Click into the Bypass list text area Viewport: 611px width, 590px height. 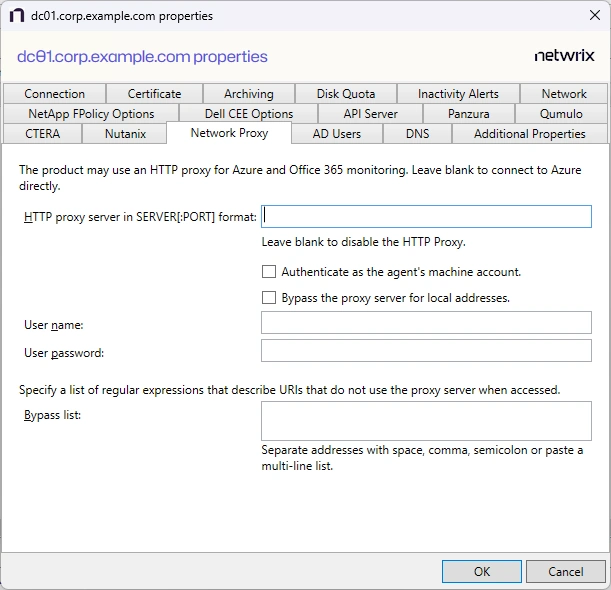(x=426, y=421)
